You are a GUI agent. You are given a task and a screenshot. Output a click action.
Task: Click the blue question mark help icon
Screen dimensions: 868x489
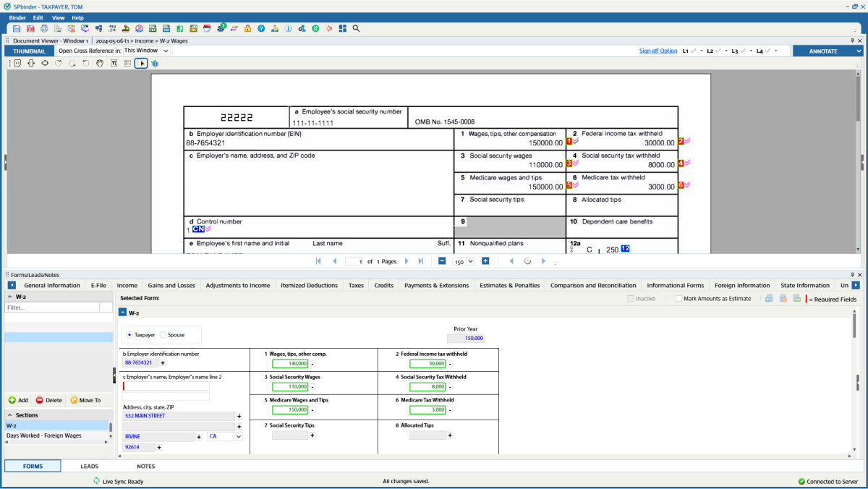pyautogui.click(x=261, y=28)
